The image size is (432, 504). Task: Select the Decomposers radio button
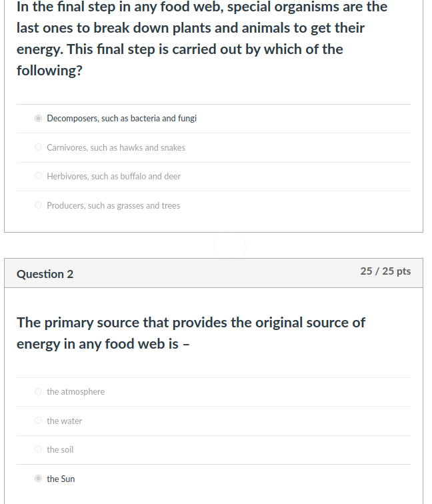click(39, 119)
